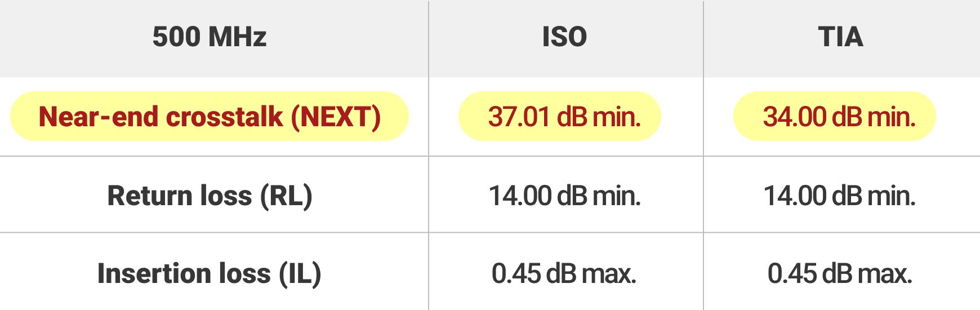Select ISO return loss '14.00 dB min.' value
The image size is (980, 310).
[x=564, y=196]
